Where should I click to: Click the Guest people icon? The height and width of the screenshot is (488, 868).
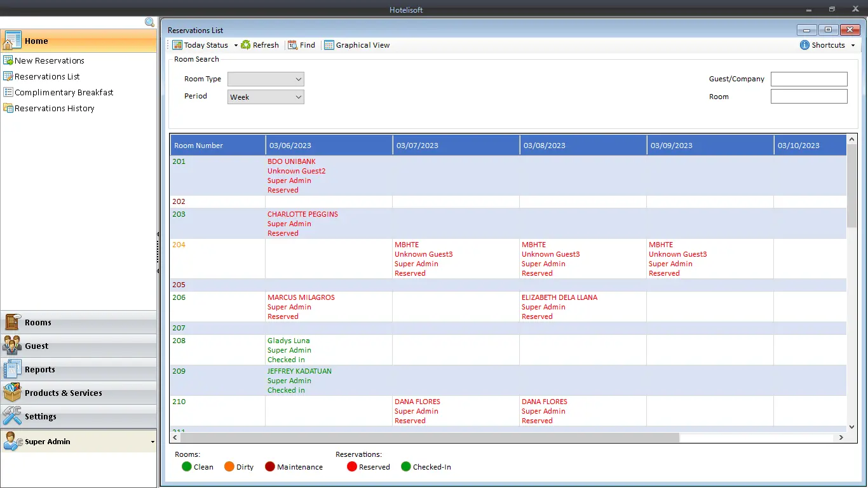point(12,346)
